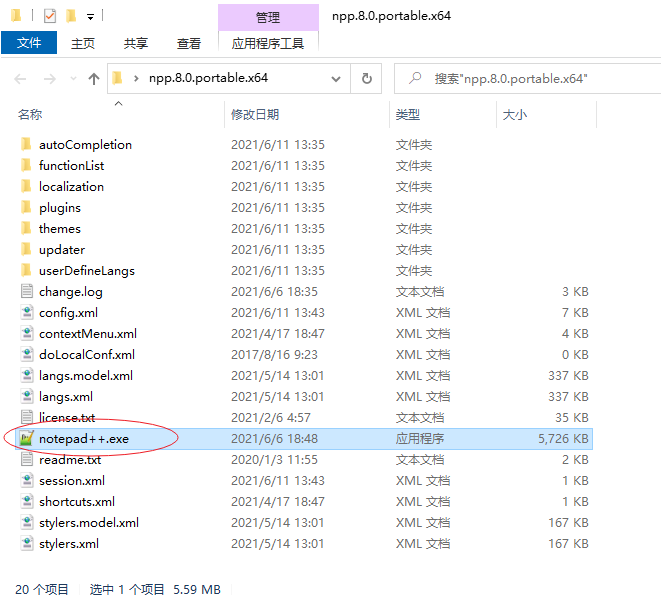Screen dimensions: 661x602
Task: Expand the address bar path chevron
Action: 136,78
